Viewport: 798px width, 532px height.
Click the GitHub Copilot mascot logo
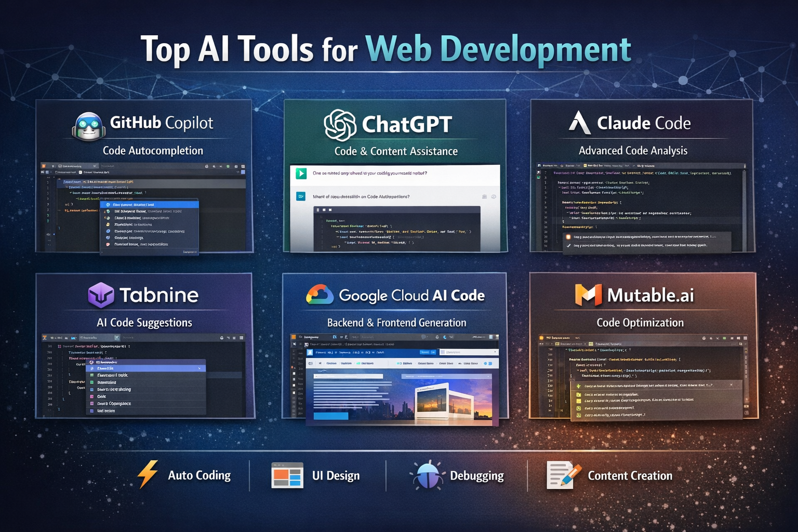click(x=89, y=126)
